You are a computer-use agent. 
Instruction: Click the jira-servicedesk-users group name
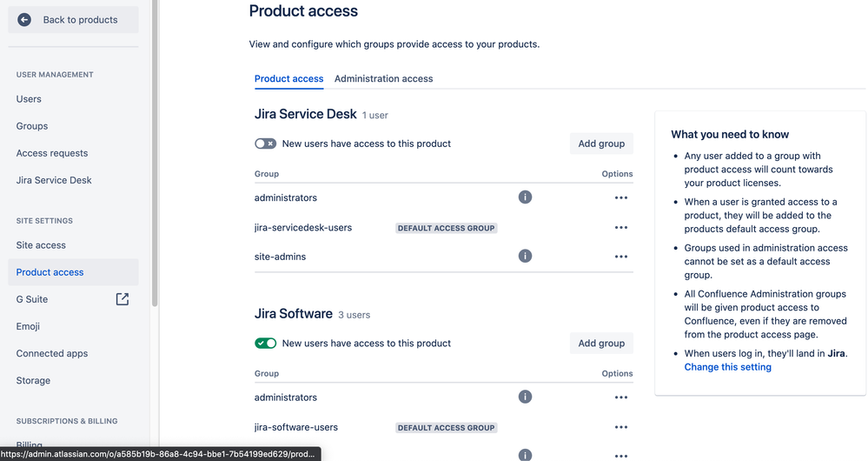(x=303, y=228)
